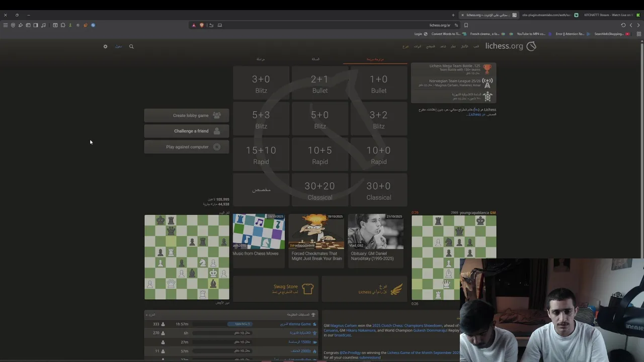
Task: Start a 30+20 Classical game
Action: [x=320, y=191]
